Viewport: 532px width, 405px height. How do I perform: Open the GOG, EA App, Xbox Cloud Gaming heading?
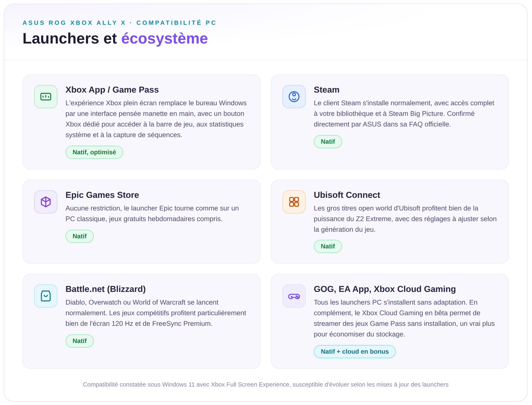click(385, 289)
